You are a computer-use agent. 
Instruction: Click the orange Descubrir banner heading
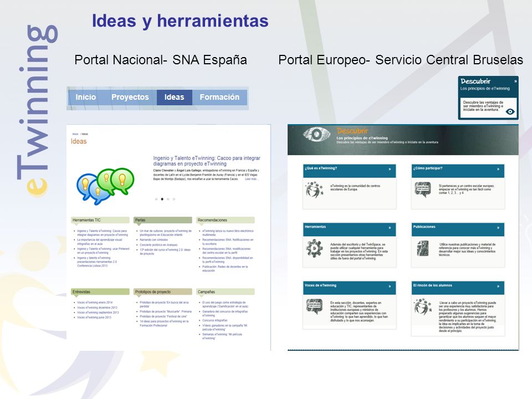[x=352, y=131]
